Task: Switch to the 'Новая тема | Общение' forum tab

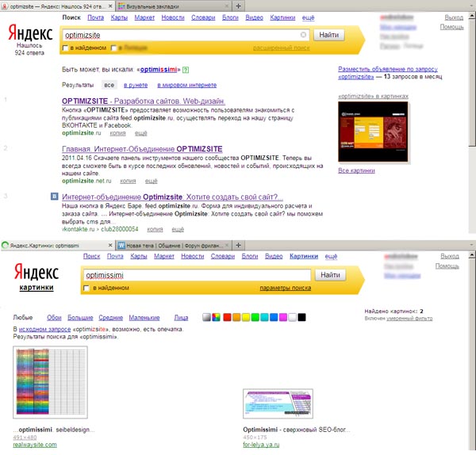Action: click(174, 245)
